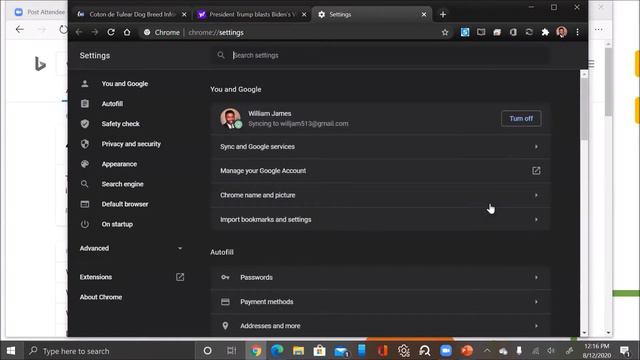Open the Chrome home page icon
This screenshot has height=360, width=640.
127,32
